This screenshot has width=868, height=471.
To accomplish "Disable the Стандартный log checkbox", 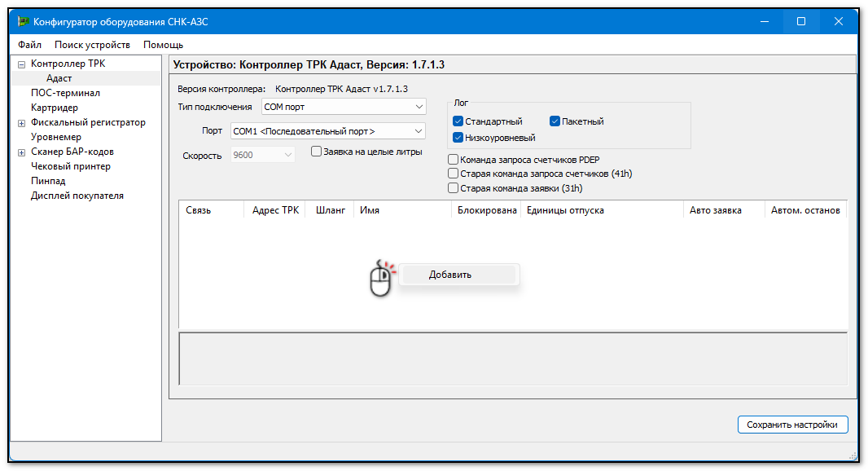I will [458, 121].
